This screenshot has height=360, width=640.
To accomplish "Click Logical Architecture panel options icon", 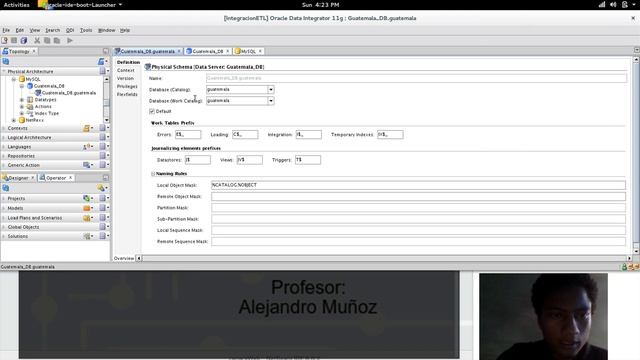I will click(104, 137).
